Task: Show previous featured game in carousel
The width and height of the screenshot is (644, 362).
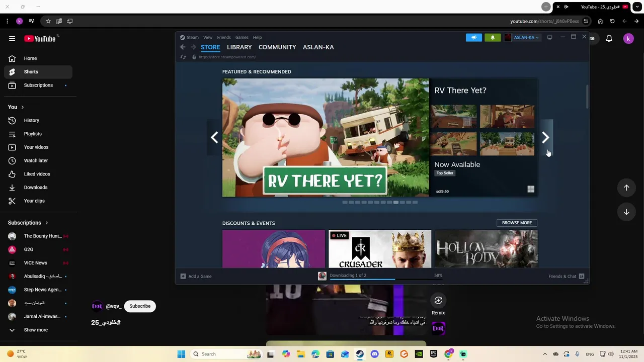Action: click(x=214, y=137)
